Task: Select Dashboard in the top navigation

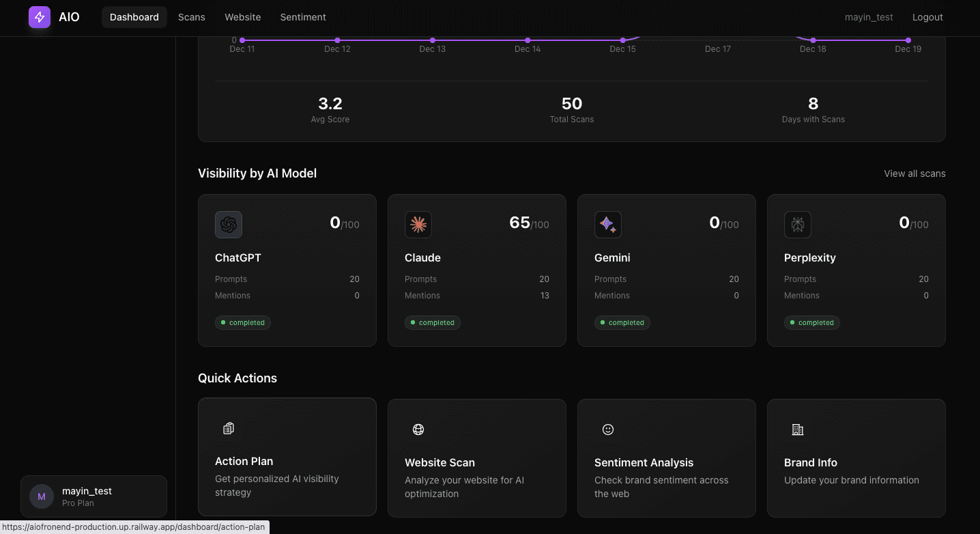Action: pos(134,17)
